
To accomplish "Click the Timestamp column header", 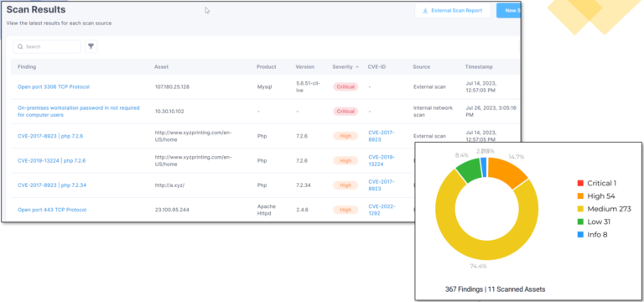I will pos(479,66).
